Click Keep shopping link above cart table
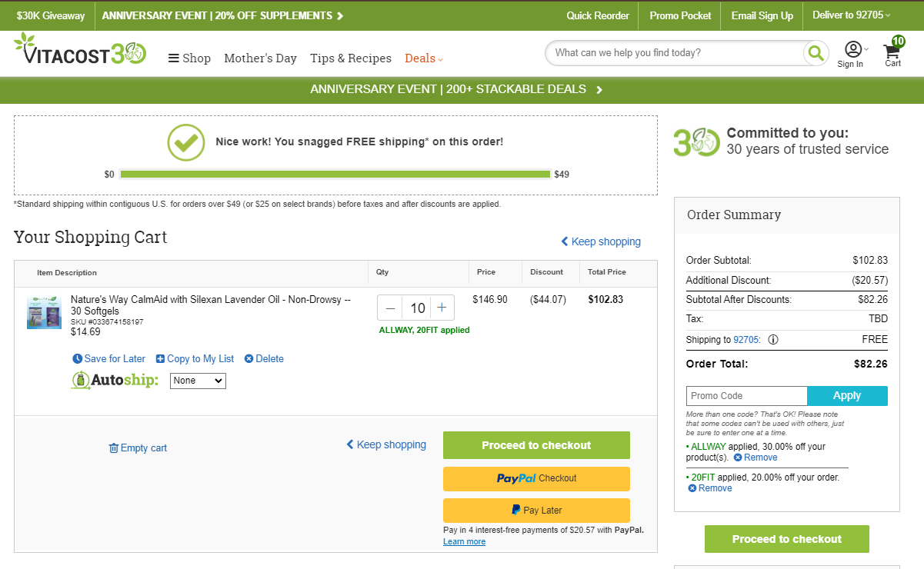924x569 pixels. point(601,241)
